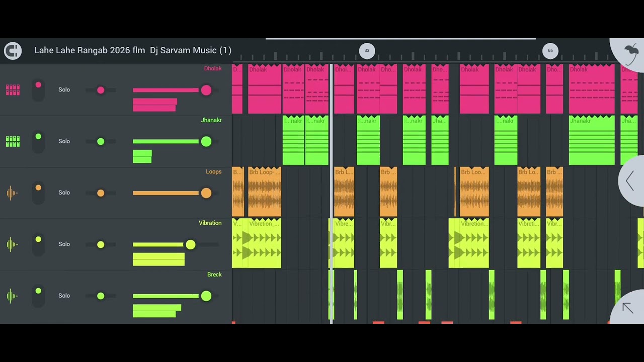Select the first Vibretion_ audio clip
Screen dimensions: 644x362
coord(265,243)
